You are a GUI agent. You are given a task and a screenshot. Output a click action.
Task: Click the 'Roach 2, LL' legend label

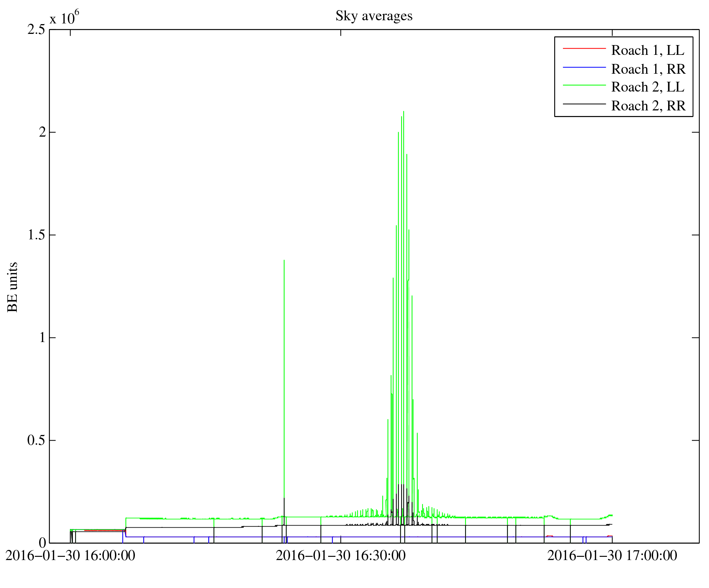pyautogui.click(x=647, y=87)
